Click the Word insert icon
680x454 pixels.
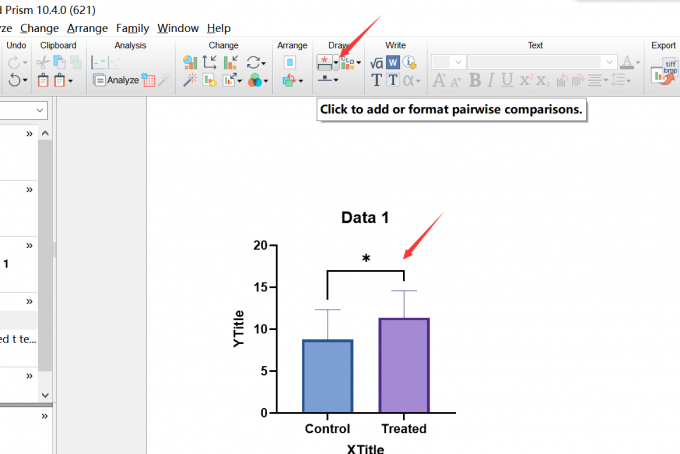393,63
